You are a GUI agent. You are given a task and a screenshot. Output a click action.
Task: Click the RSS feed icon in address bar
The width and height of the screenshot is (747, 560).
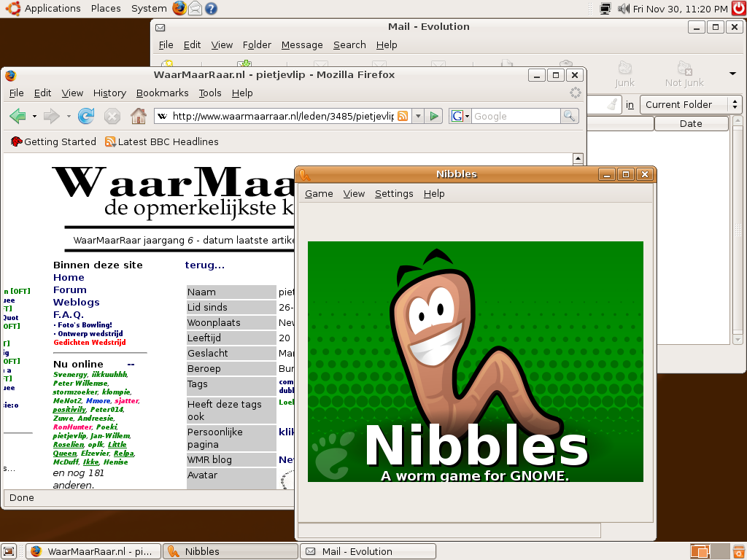403,116
